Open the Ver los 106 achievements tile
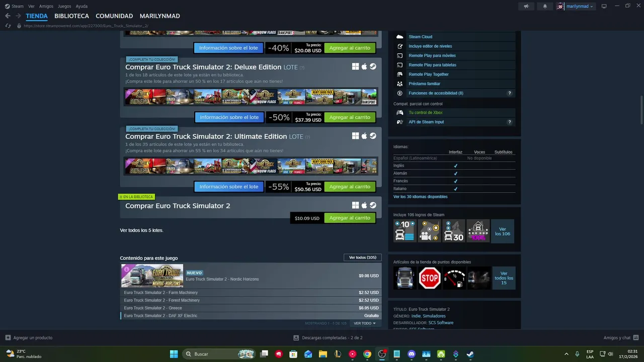The width and height of the screenshot is (644, 362). point(502,231)
